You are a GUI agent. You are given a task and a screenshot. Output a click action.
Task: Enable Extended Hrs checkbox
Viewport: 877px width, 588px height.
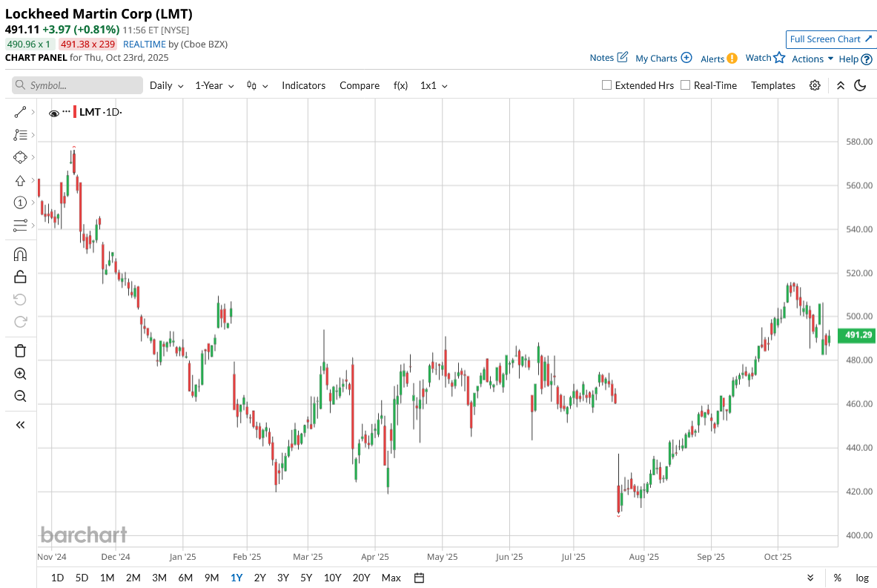(606, 85)
